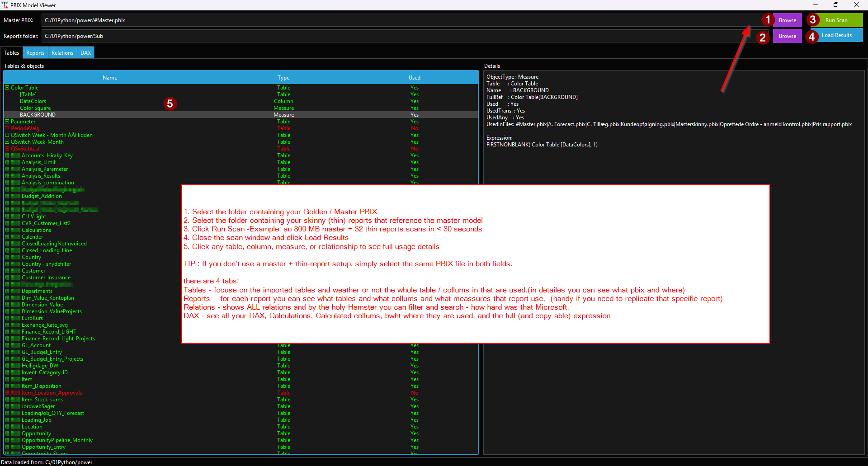This screenshot has width=868, height=466.
Task: Select the Country - snydefilter table
Action: point(46,264)
